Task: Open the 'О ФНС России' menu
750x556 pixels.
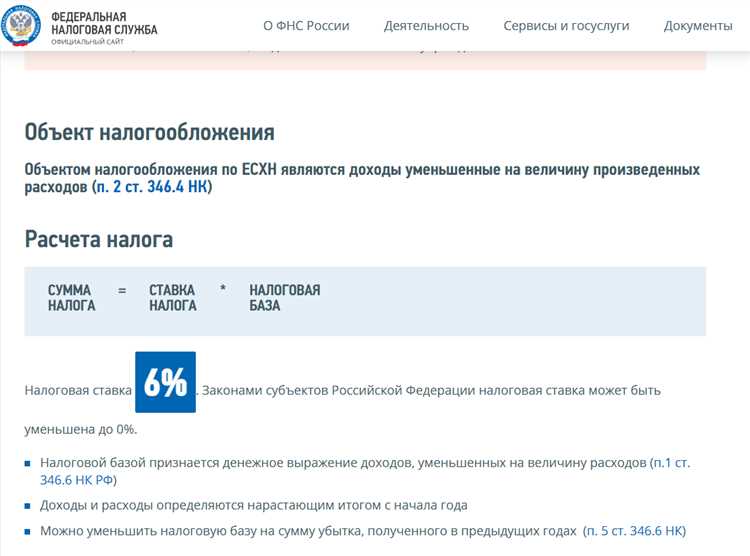Action: pos(306,26)
